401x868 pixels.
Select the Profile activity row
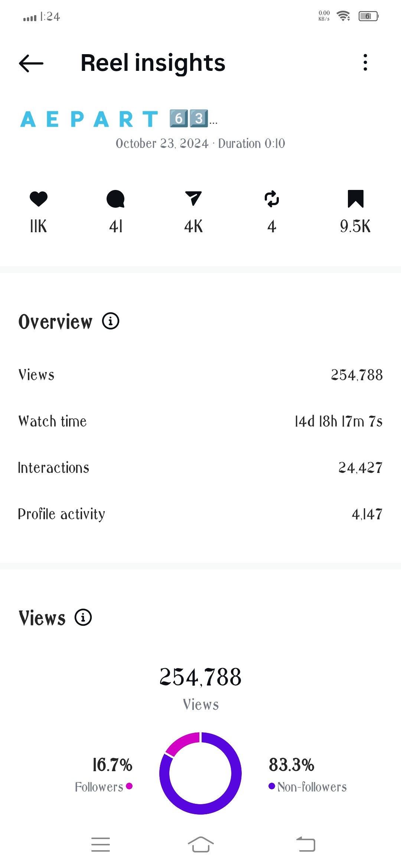coord(200,514)
